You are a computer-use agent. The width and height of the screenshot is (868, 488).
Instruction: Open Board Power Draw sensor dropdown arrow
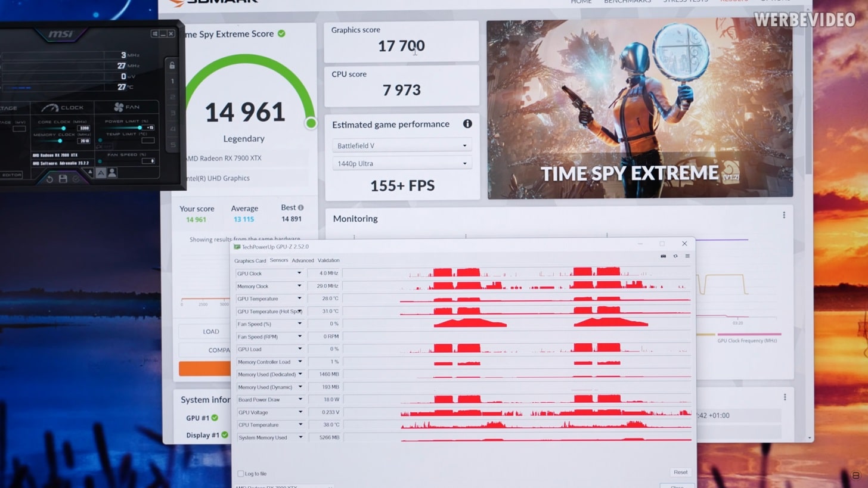[x=299, y=399]
